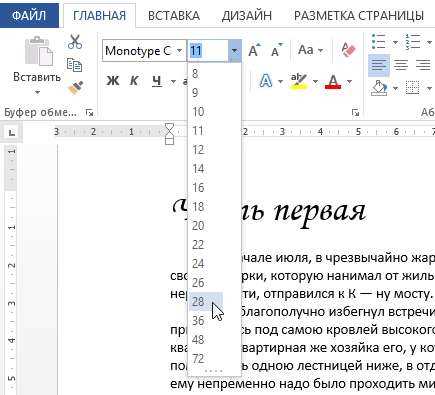
Task: Align text to the left
Action: click(x=379, y=65)
